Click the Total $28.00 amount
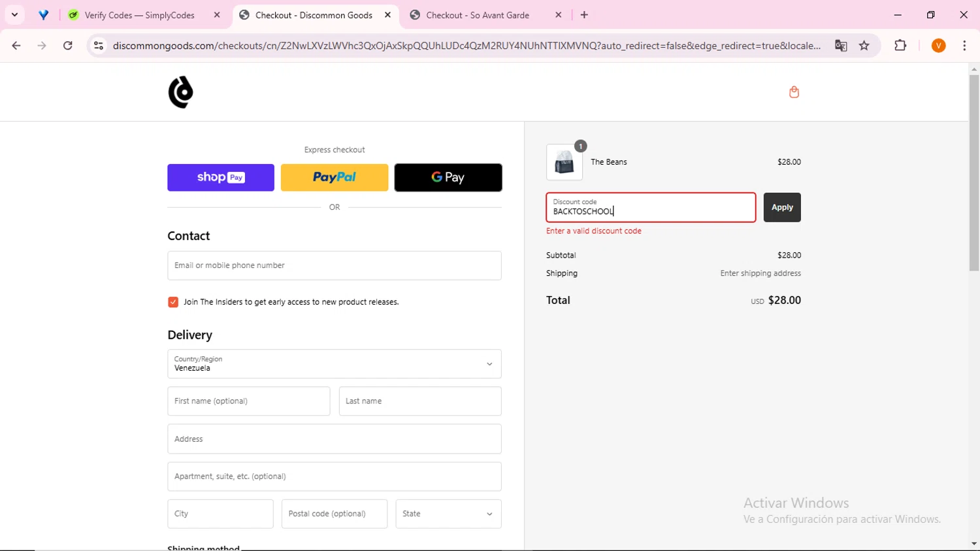Screen dimensions: 980x551 tap(785, 301)
